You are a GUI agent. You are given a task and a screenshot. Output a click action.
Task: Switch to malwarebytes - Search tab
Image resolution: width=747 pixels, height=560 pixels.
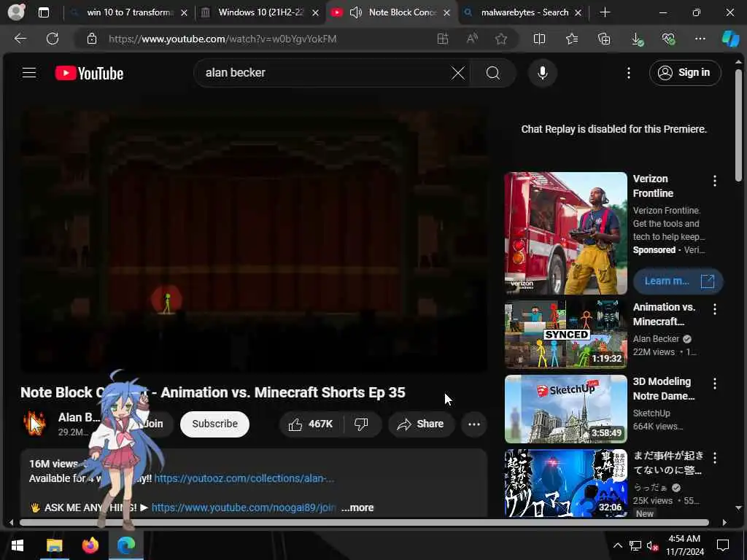[x=525, y=12]
